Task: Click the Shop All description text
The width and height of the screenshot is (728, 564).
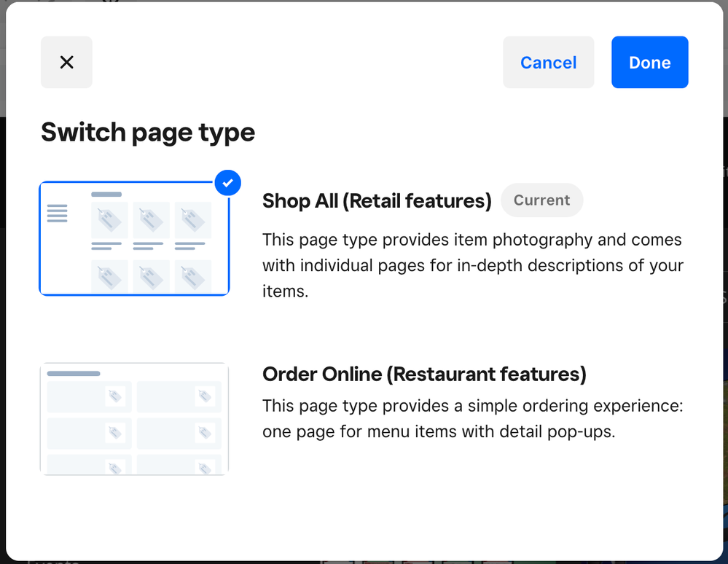Action: 472,266
